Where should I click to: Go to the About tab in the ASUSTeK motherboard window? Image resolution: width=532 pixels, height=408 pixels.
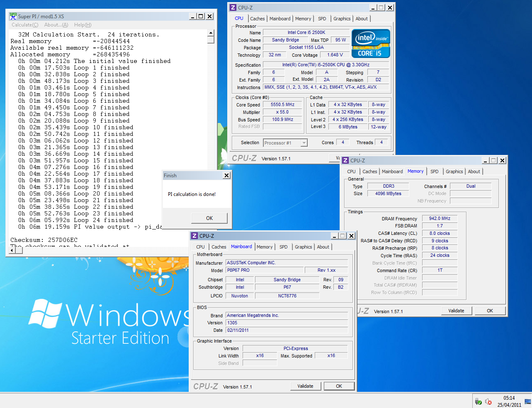tap(323, 247)
